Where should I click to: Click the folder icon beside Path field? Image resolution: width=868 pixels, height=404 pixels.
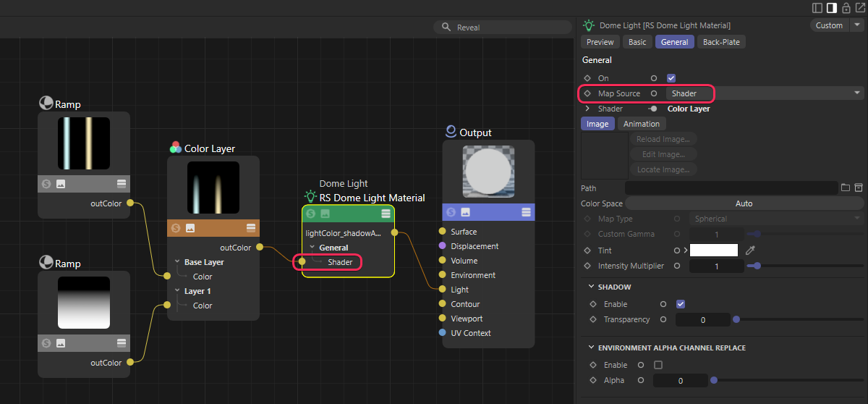click(846, 188)
